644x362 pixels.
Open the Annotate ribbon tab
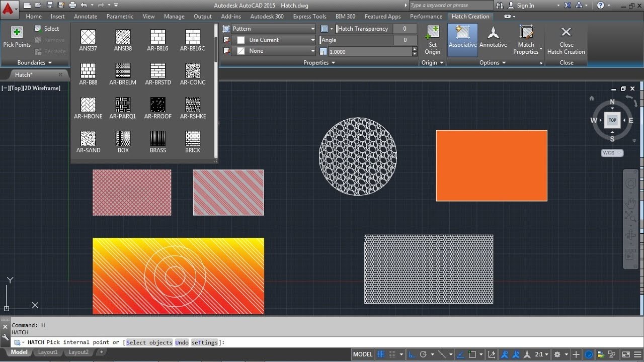click(86, 17)
